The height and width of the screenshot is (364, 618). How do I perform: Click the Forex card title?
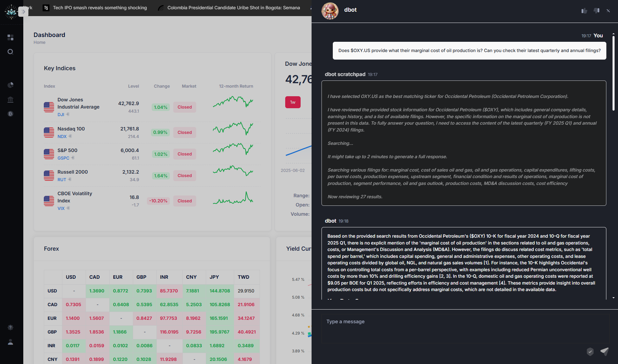[51, 249]
